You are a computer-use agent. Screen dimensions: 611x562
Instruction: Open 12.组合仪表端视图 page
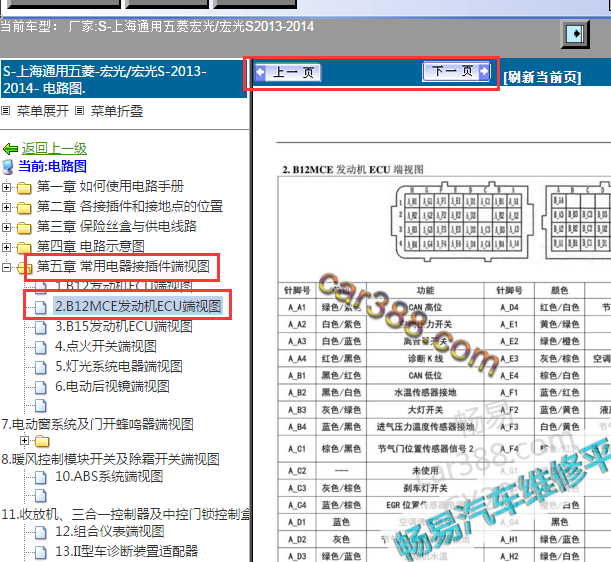click(x=110, y=531)
